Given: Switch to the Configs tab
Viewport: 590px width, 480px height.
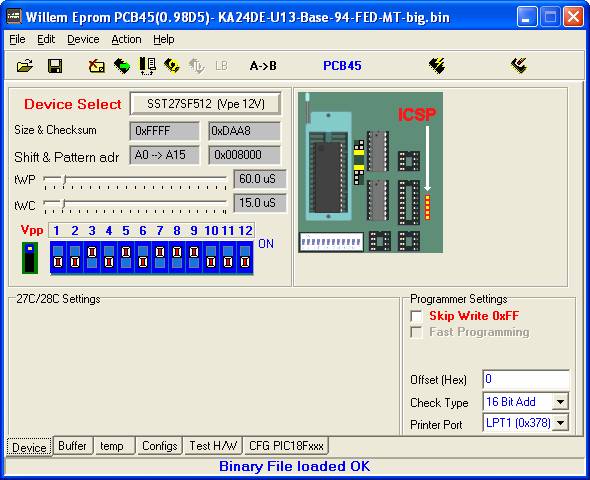Looking at the screenshot, I should 160,446.
